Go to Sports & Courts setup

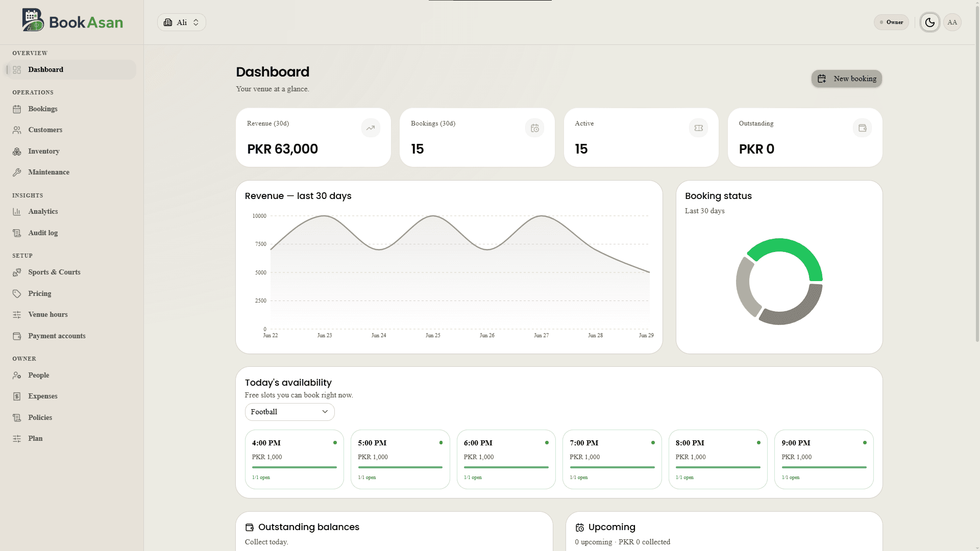pos(71,272)
